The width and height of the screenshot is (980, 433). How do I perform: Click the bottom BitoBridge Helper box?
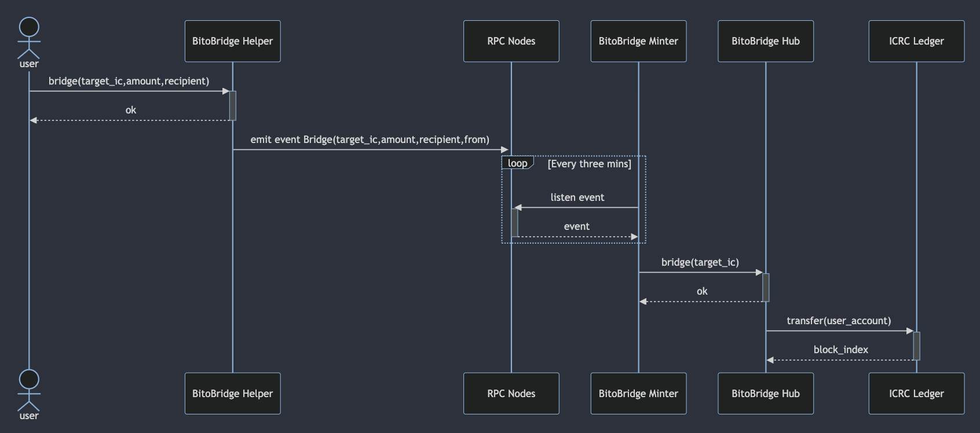[232, 394]
